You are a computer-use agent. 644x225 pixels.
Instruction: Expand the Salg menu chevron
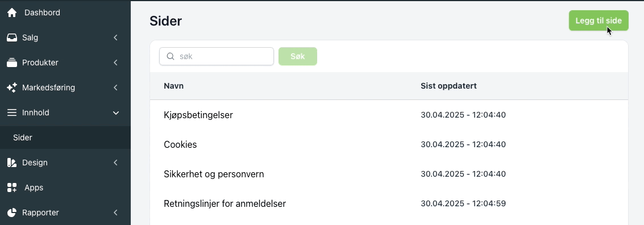pos(116,37)
